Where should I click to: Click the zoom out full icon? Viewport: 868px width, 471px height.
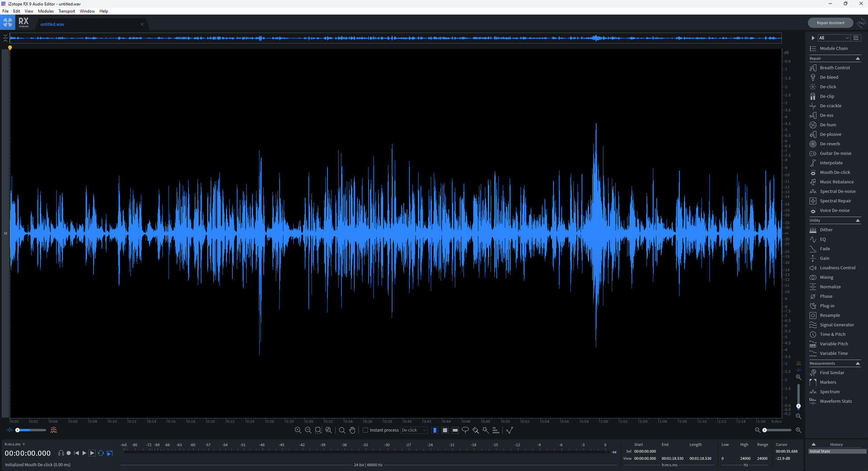click(328, 430)
